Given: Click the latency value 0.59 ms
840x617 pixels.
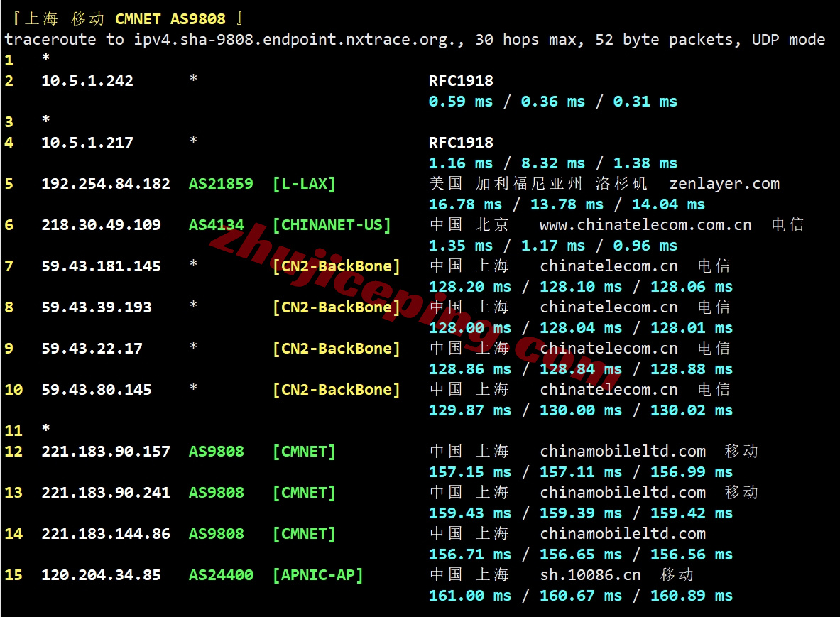Looking at the screenshot, I should click(x=461, y=102).
